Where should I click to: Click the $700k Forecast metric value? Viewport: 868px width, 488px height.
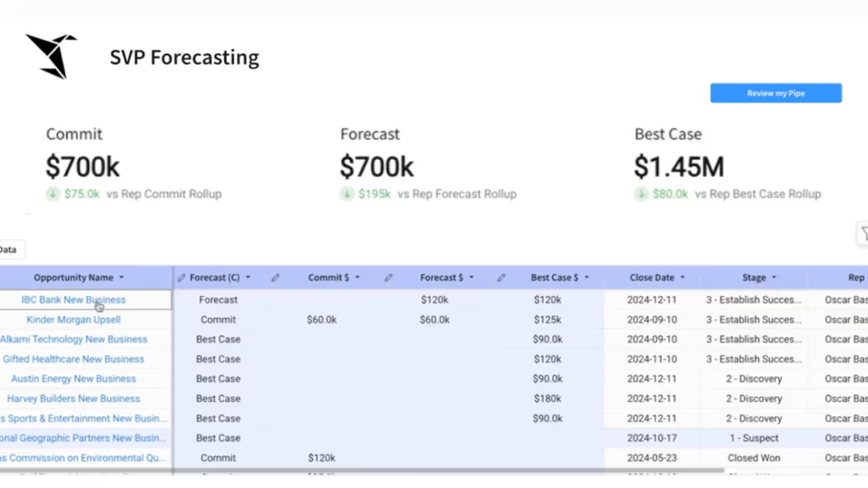(x=377, y=167)
